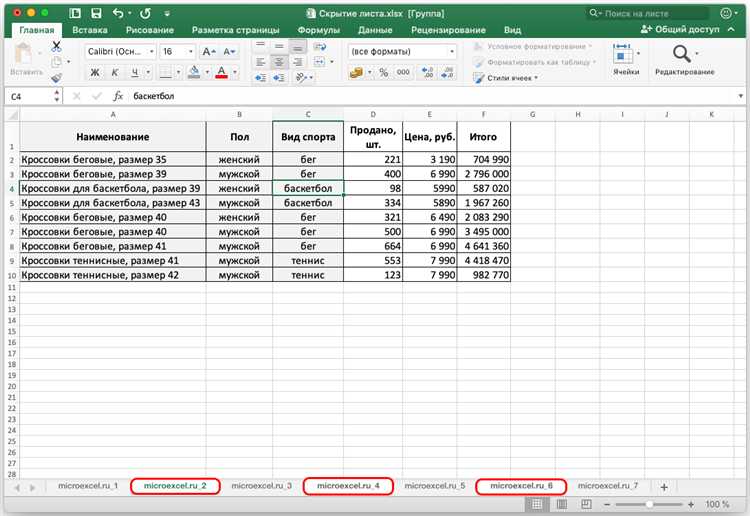
Task: Click the Increase font size icon
Action: click(x=209, y=52)
